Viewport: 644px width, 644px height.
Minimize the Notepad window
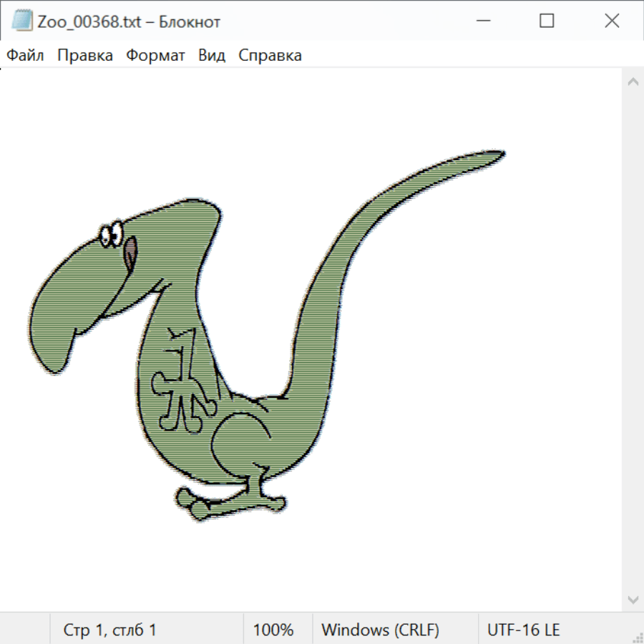(482, 21)
